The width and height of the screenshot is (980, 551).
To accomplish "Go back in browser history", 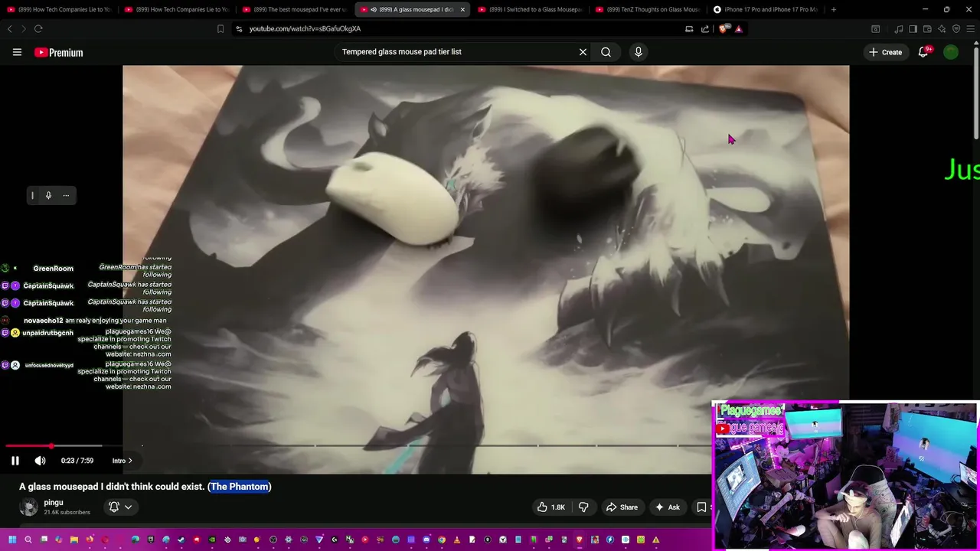I will click(10, 29).
